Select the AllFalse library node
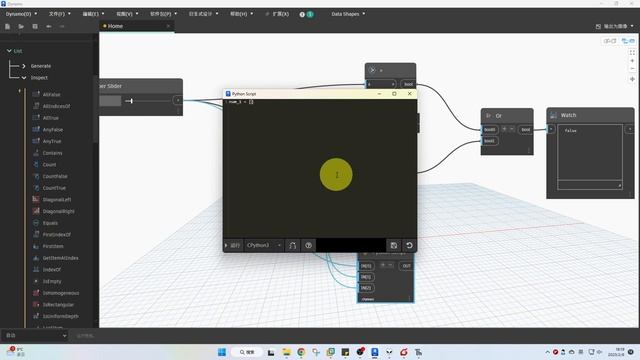 click(51, 94)
